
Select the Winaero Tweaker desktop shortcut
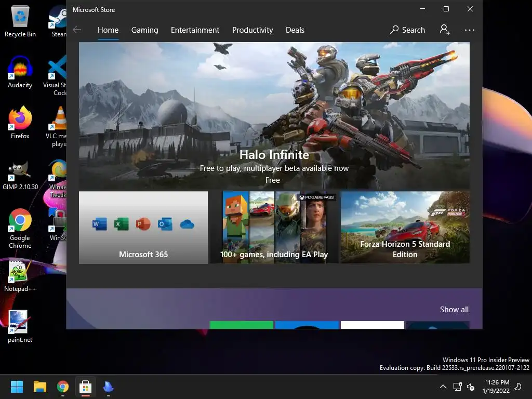(57, 179)
